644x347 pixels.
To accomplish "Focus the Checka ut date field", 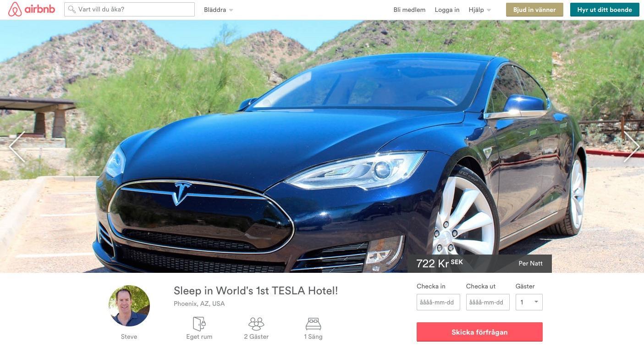I will [x=488, y=302].
